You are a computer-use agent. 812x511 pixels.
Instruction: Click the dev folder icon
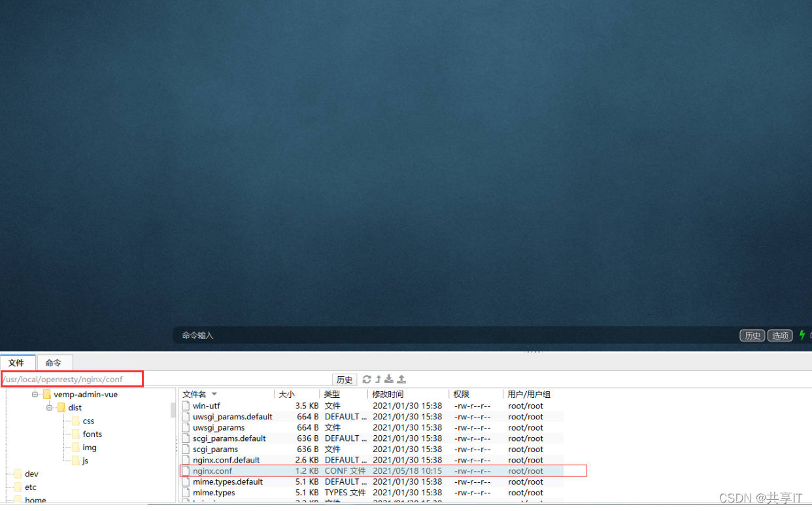click(x=18, y=474)
